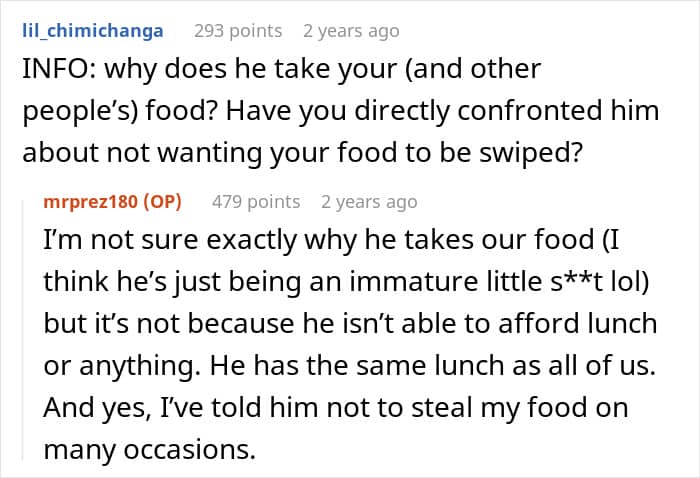Viewport: 700px width, 478px height.
Task: Click the line 'but it's not because he isn't able to afford lunch'
Action: 350,324
